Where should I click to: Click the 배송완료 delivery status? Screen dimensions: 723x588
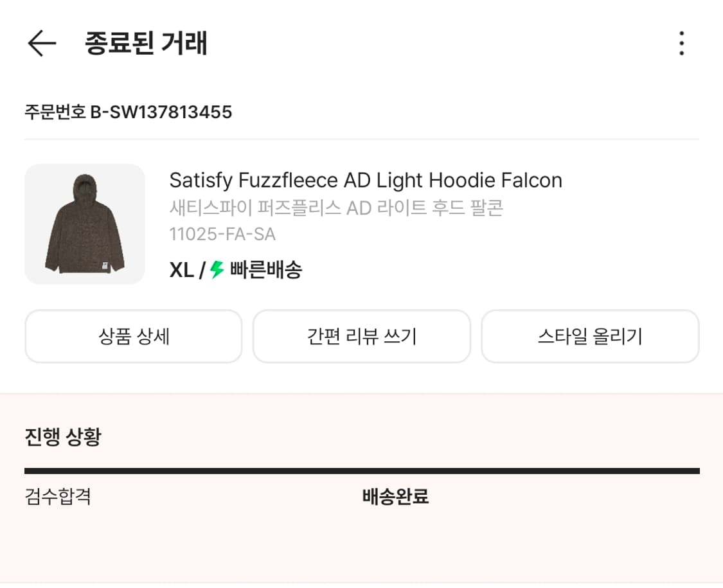pyautogui.click(x=394, y=497)
